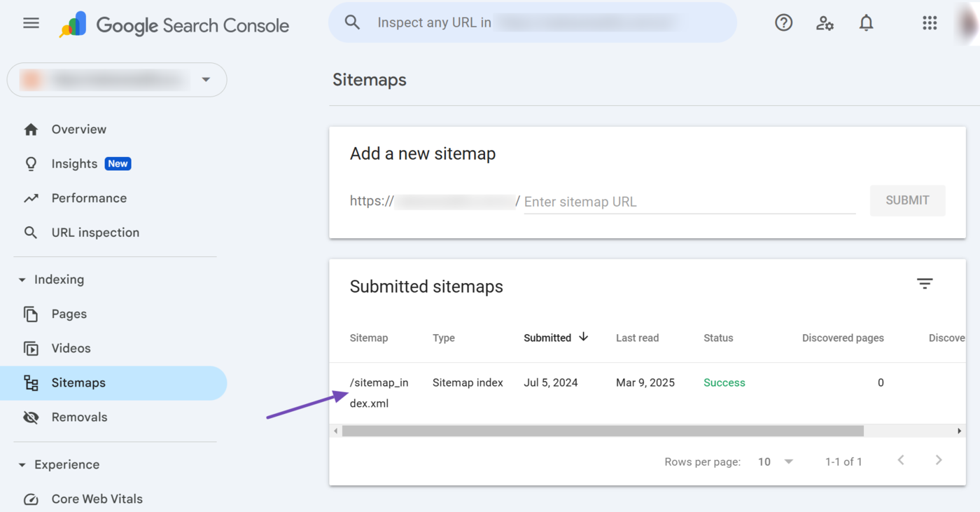Viewport: 980px width, 512px height.
Task: Go to the Overview page
Action: coord(78,130)
